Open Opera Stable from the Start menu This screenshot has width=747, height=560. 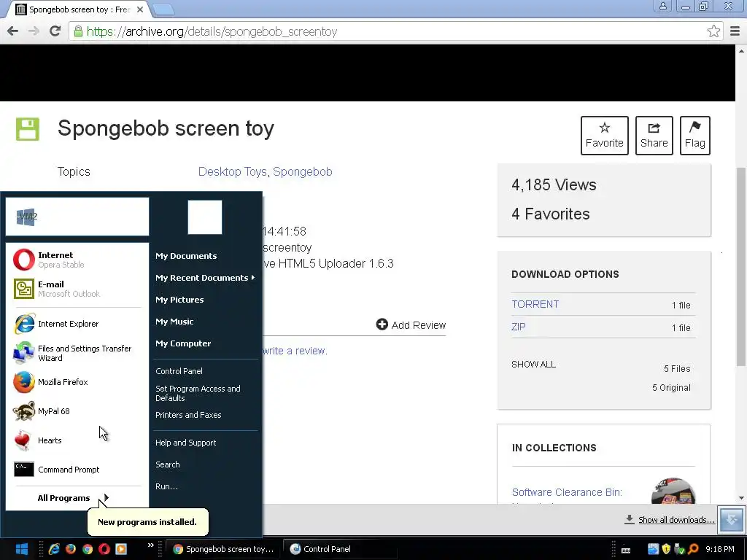point(76,260)
